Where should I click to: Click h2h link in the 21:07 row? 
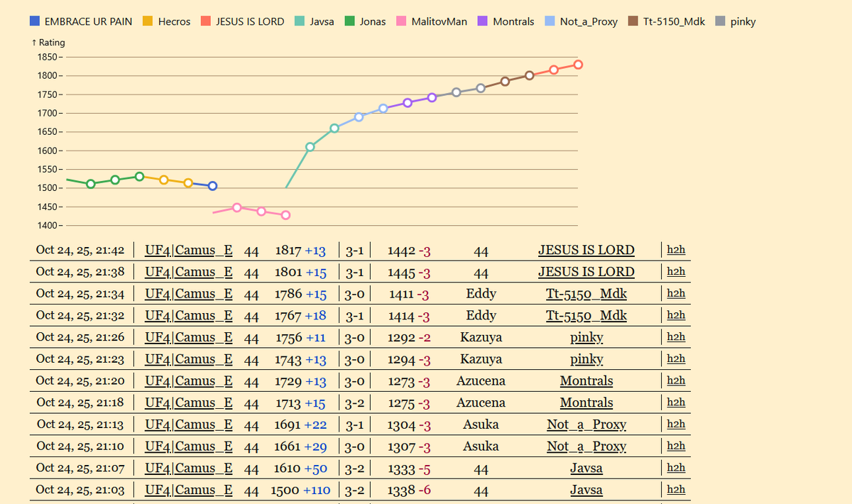point(677,469)
